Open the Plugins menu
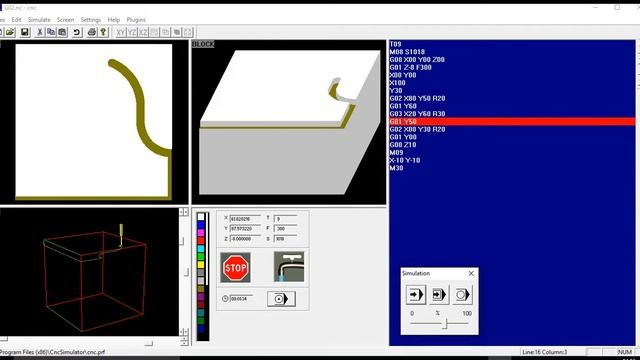The height and width of the screenshot is (360, 640). (136, 20)
